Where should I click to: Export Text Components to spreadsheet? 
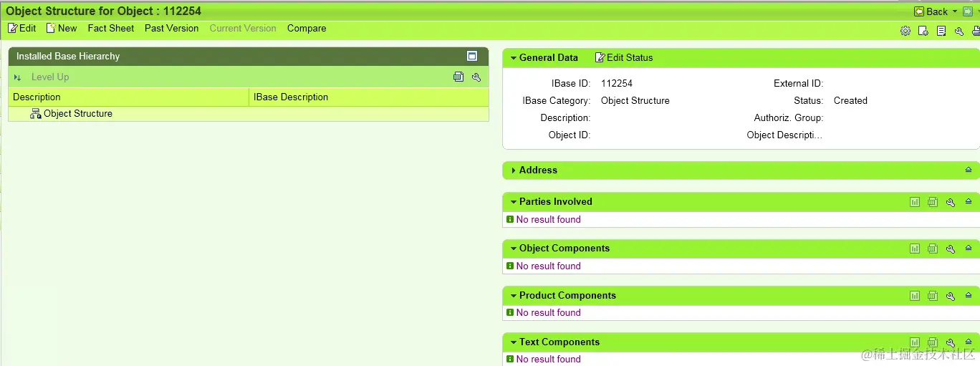click(933, 342)
